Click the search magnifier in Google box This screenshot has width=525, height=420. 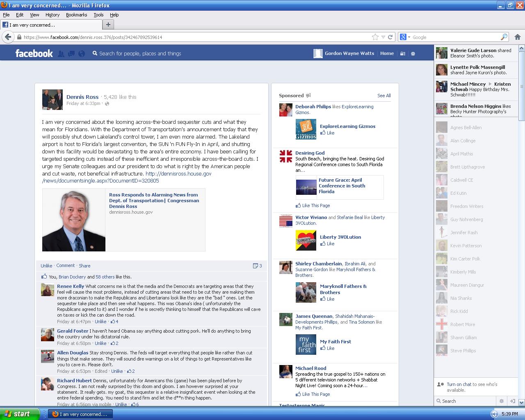pyautogui.click(x=504, y=37)
